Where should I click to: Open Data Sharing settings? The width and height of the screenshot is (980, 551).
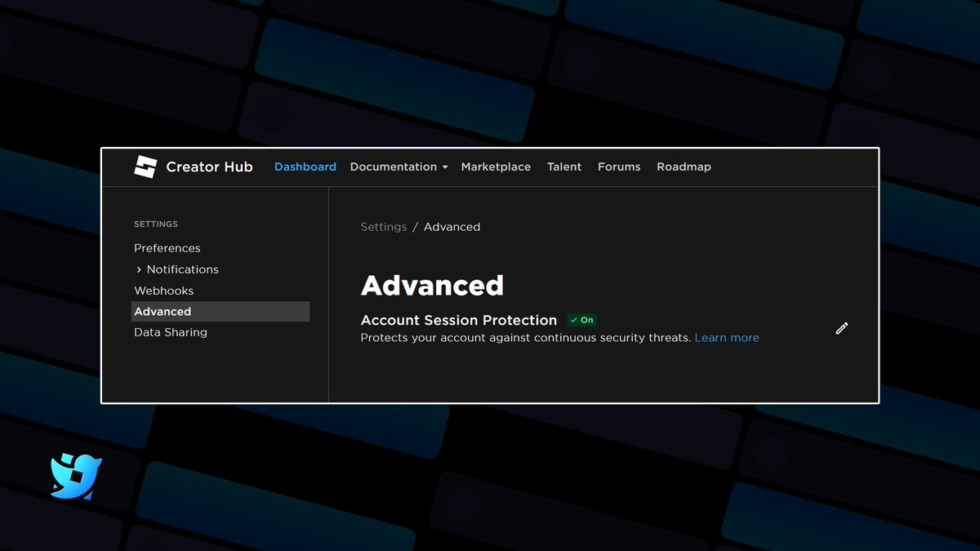pyautogui.click(x=171, y=332)
